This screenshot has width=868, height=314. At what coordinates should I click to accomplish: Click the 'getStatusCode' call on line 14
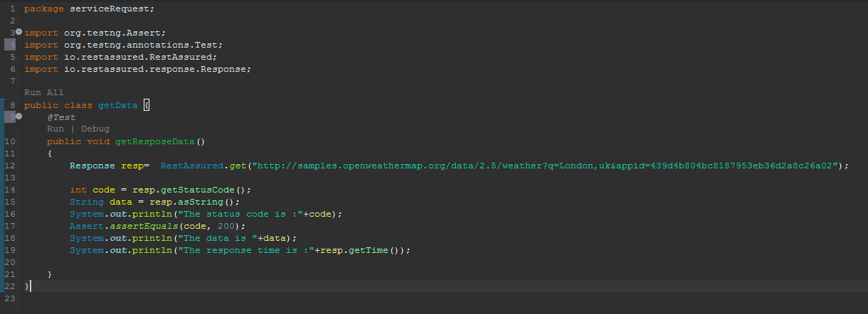pos(198,190)
